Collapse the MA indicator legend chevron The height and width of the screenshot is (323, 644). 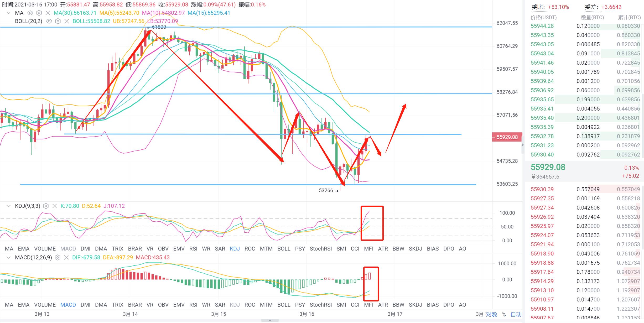[x=9, y=13]
